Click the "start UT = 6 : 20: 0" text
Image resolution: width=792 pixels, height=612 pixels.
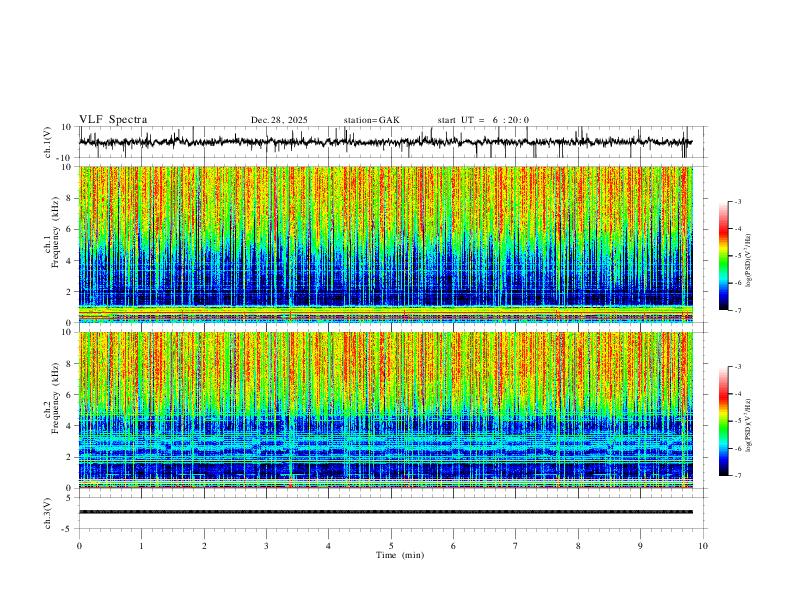pos(483,120)
